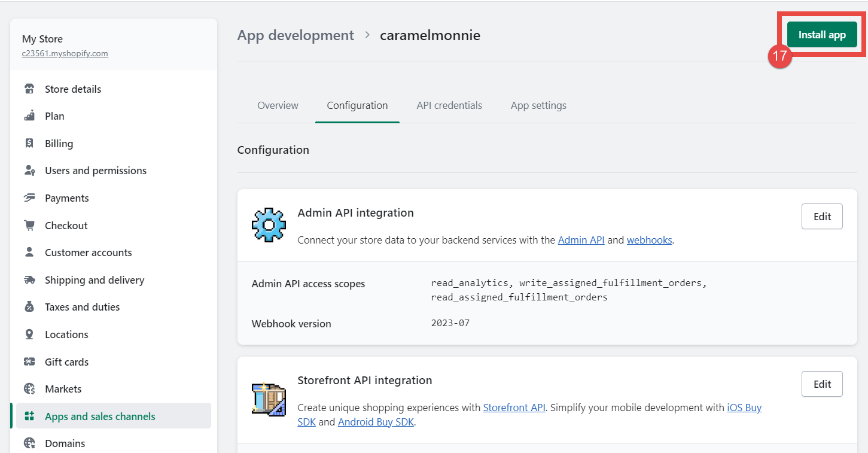The image size is (868, 453).
Task: Open the Storefront API link
Action: (514, 408)
